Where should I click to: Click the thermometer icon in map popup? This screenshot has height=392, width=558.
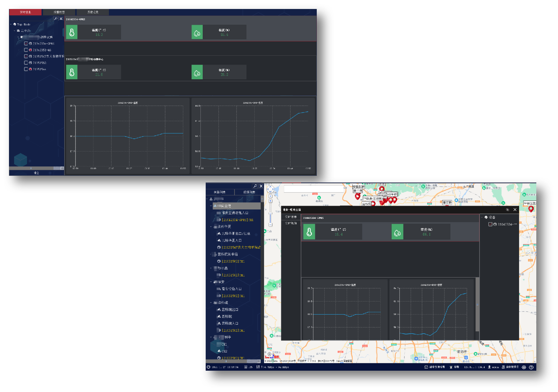pyautogui.click(x=309, y=232)
